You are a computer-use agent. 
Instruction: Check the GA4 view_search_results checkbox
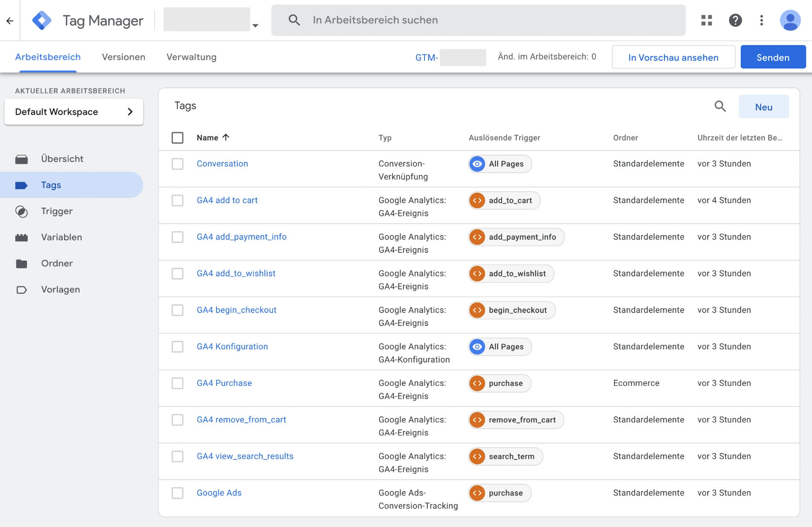coord(178,456)
